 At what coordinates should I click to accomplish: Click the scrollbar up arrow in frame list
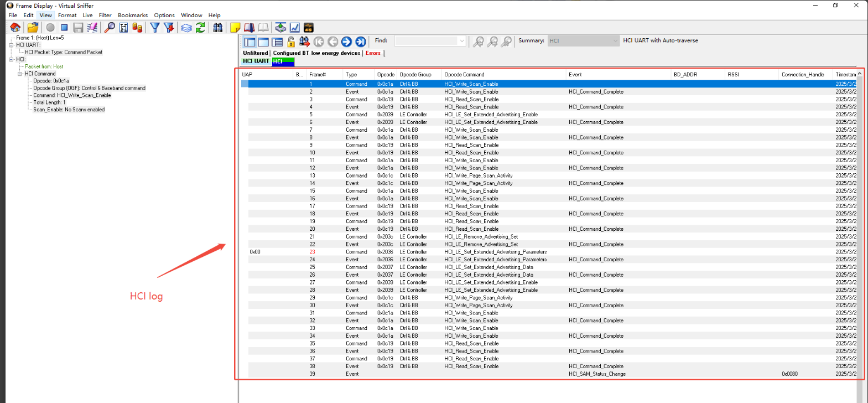click(x=860, y=74)
